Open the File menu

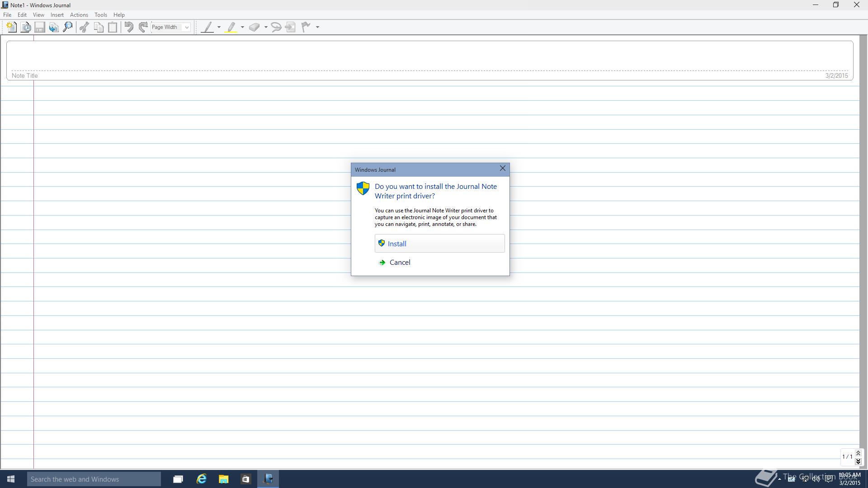coord(7,15)
